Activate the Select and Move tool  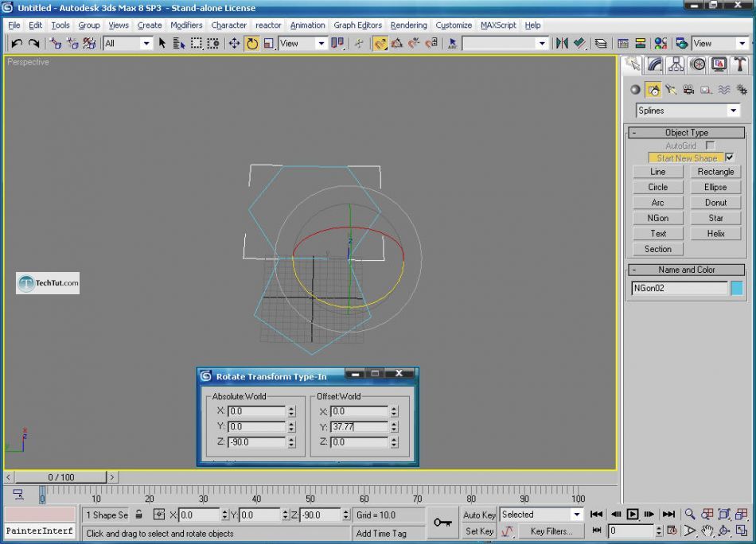pos(234,44)
